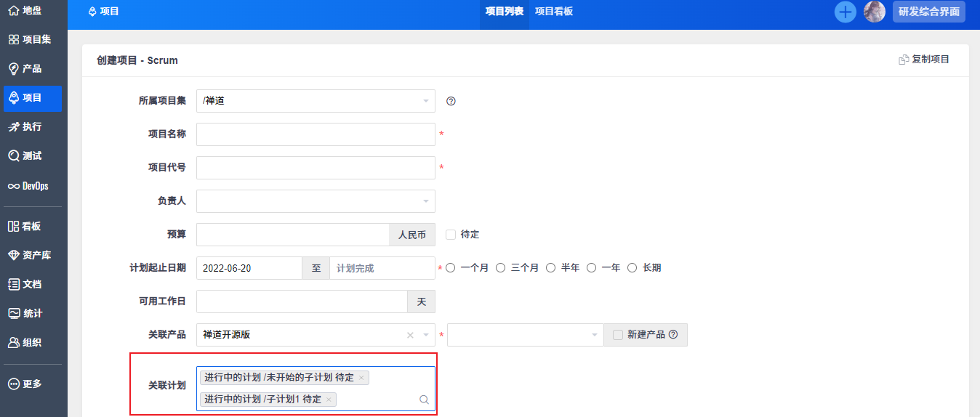Check the 新建产品 checkbox

pyautogui.click(x=618, y=335)
